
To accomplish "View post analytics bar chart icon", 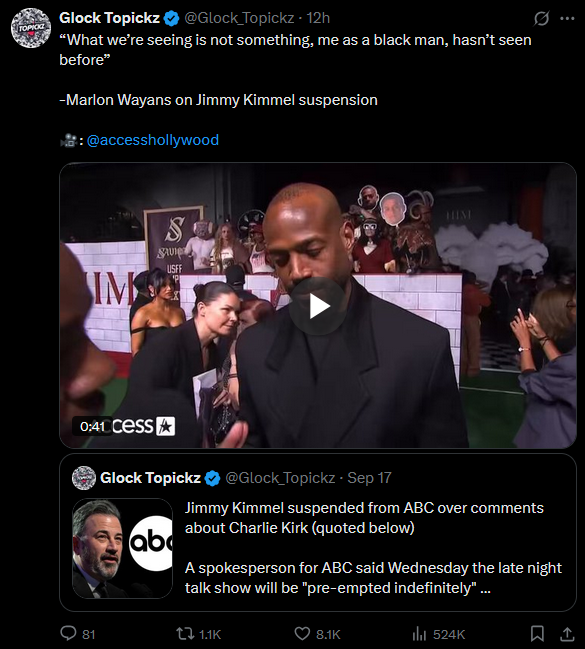I will click(x=419, y=634).
